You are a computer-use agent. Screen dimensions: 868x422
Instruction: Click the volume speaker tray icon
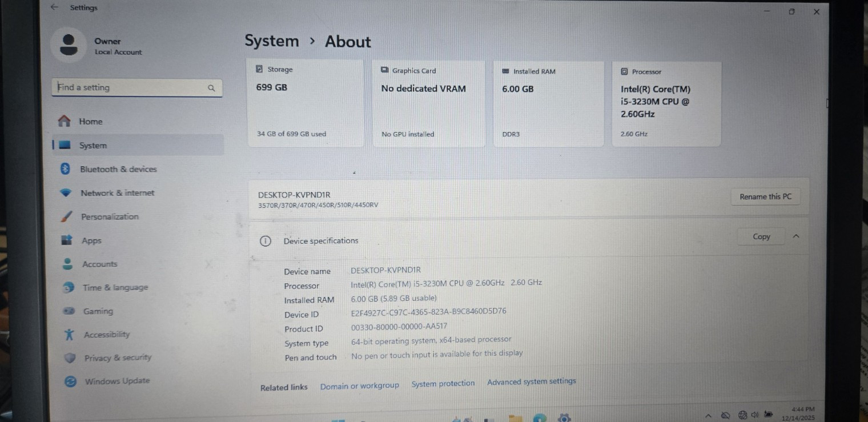click(755, 415)
